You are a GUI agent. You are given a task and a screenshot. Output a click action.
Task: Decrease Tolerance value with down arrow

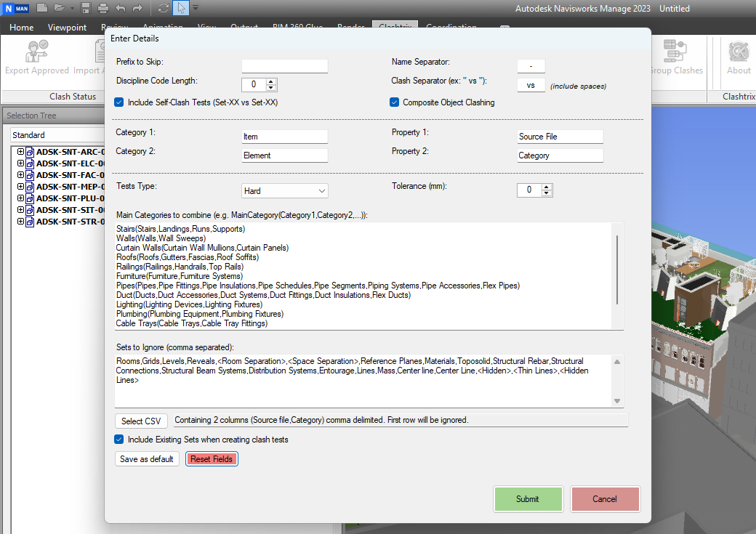[x=546, y=193]
